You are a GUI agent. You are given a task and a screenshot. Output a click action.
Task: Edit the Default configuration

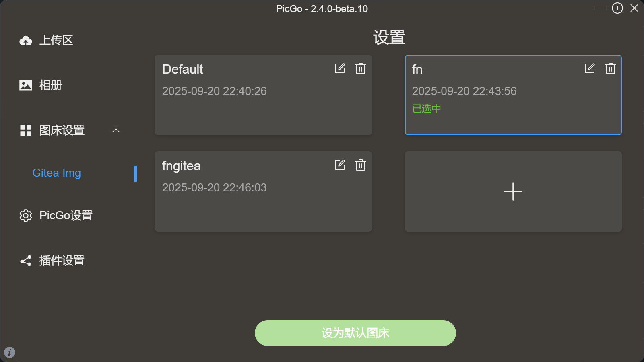(x=340, y=68)
